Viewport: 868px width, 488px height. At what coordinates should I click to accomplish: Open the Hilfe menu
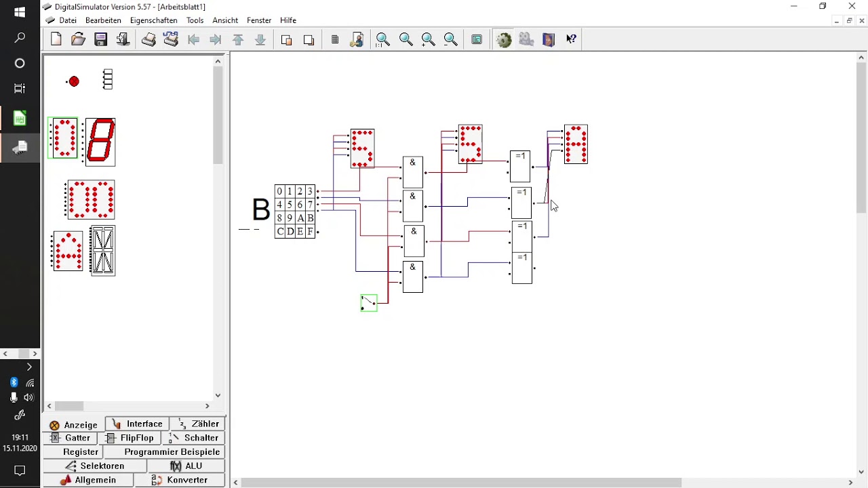pyautogui.click(x=288, y=20)
